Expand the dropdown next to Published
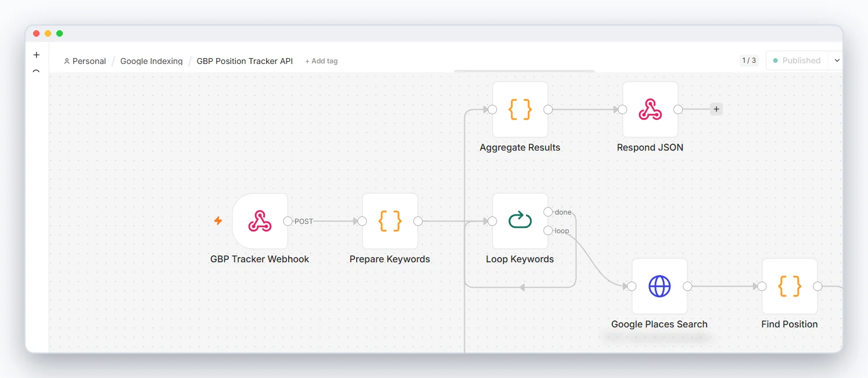The height and width of the screenshot is (378, 868). click(x=837, y=60)
